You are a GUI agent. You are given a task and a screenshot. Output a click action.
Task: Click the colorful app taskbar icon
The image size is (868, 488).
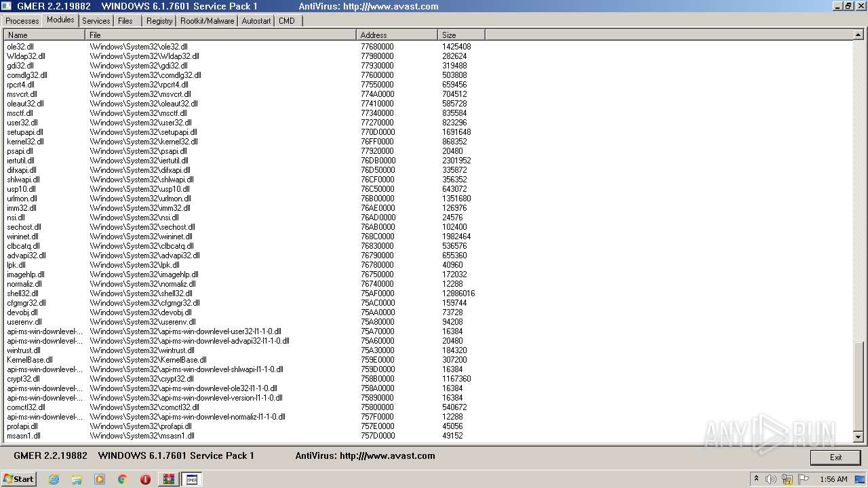168,479
